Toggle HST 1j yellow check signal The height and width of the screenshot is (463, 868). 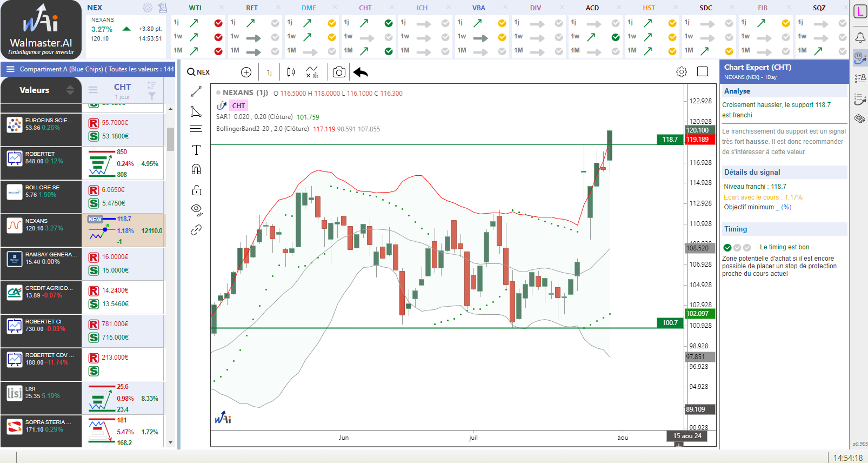coord(672,23)
